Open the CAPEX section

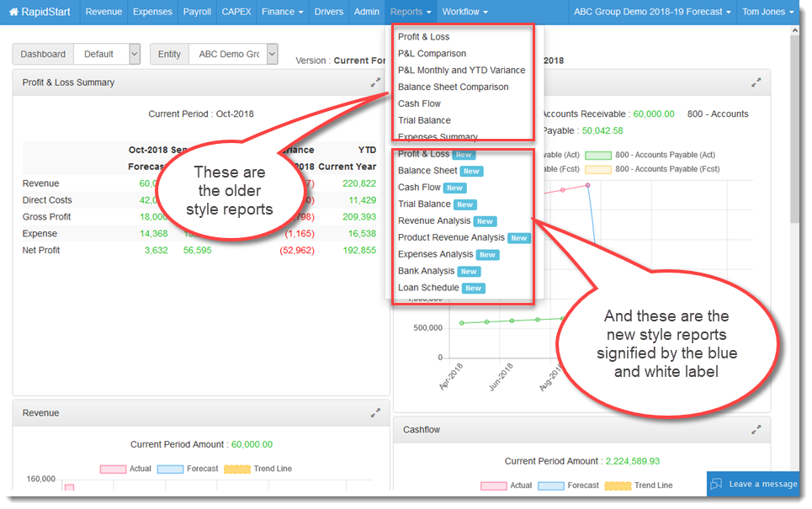pos(236,12)
